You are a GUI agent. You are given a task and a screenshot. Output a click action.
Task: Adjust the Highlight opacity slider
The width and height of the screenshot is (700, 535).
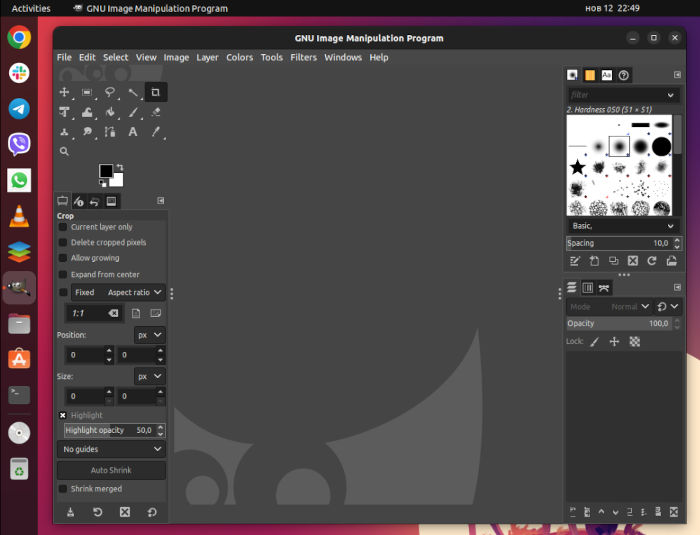[115, 431]
